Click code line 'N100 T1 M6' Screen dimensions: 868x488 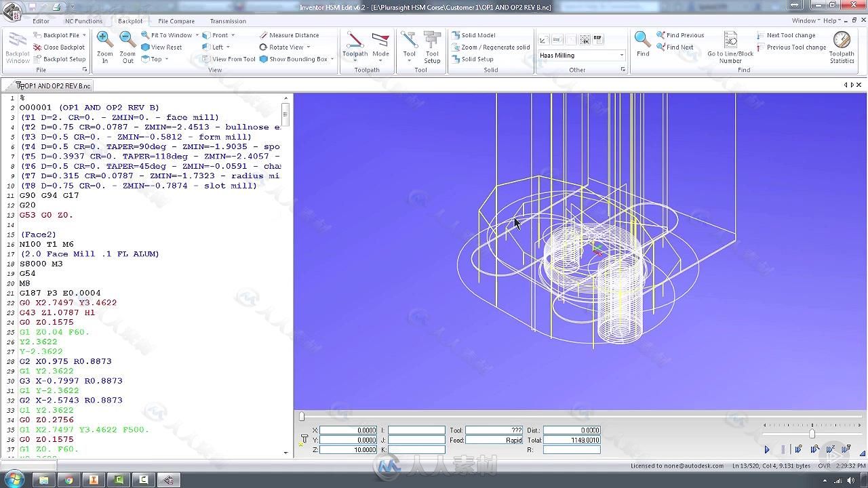click(x=46, y=244)
